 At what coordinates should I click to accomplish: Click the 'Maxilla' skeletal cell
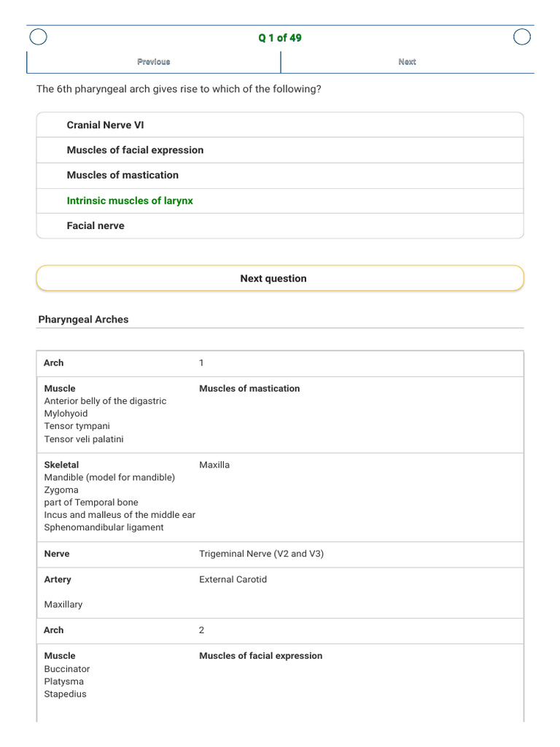pyautogui.click(x=214, y=465)
